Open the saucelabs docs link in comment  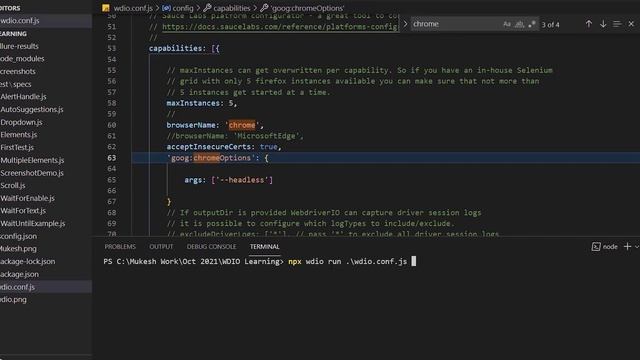pyautogui.click(x=280, y=27)
